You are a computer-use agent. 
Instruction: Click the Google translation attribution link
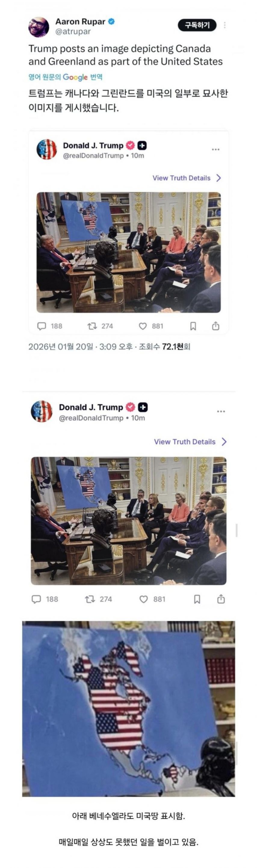(65, 77)
